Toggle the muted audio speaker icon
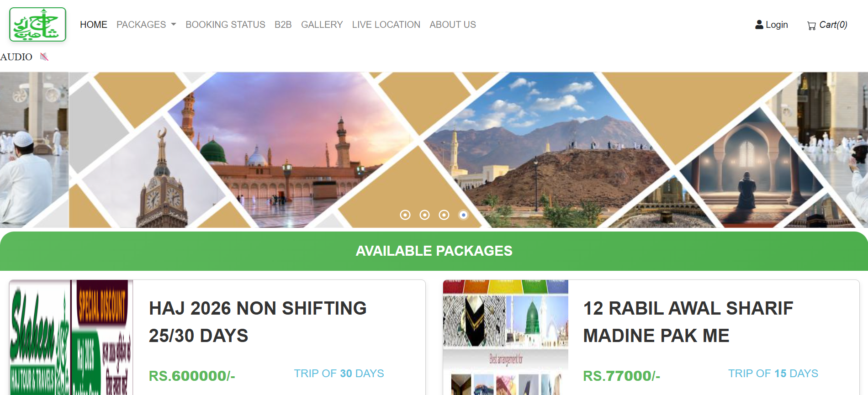The image size is (868, 395). (x=44, y=57)
